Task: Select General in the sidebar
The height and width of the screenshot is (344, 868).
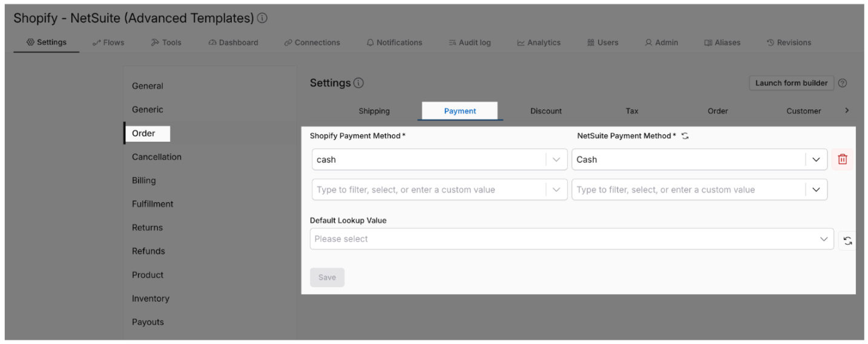Action: [148, 86]
